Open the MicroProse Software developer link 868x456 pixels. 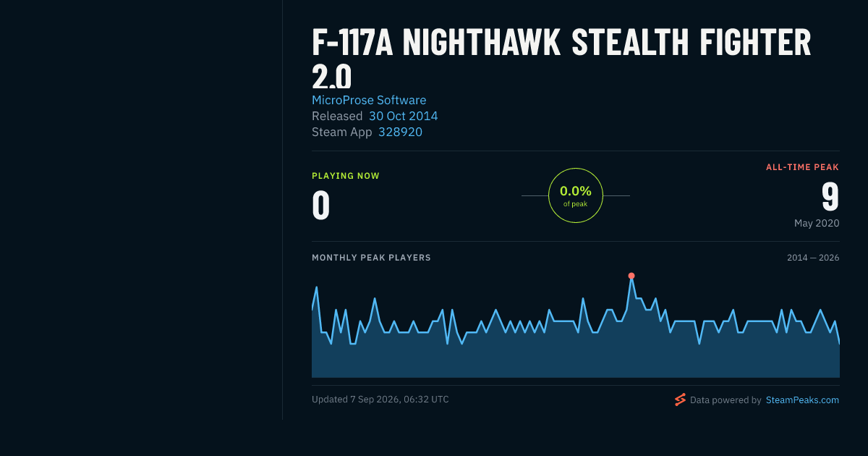tap(369, 100)
